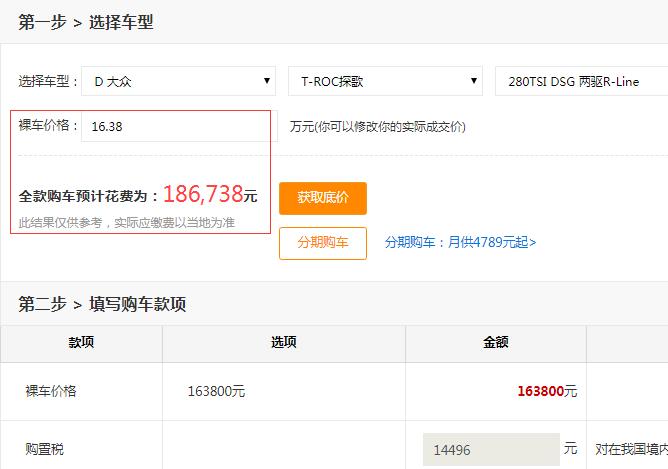
Task: Click the 裸车价格 input showing 16.38
Action: [179, 126]
